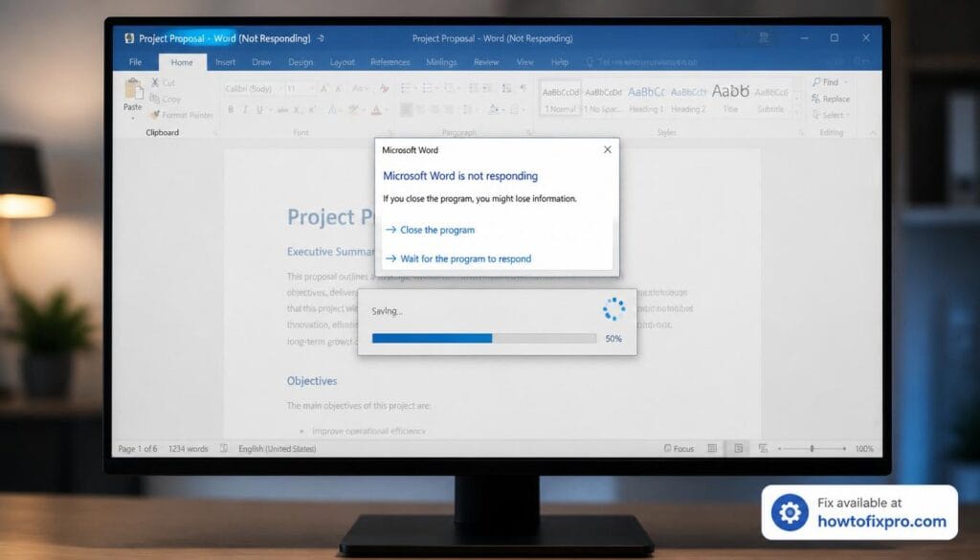Switch to the Design tab
The width and height of the screenshot is (980, 560).
300,62
